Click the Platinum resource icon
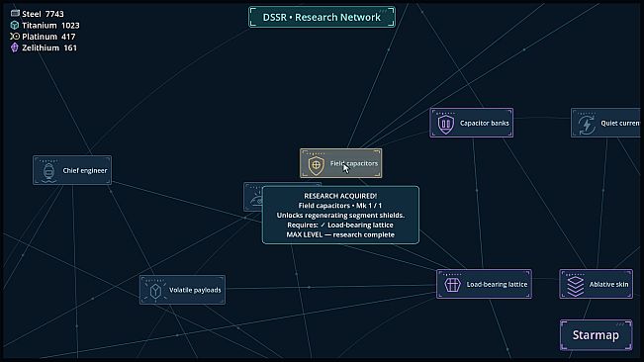The image size is (644, 362). tap(15, 37)
